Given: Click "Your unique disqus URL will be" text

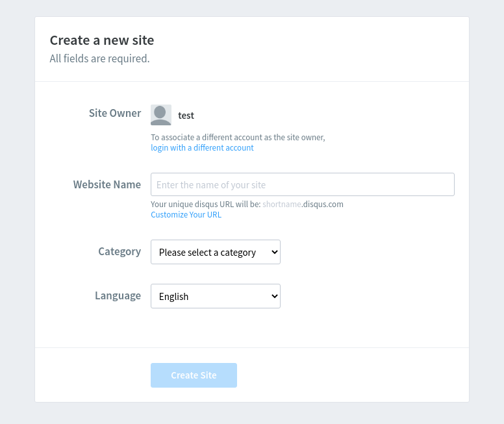Looking at the screenshot, I should (206, 204).
